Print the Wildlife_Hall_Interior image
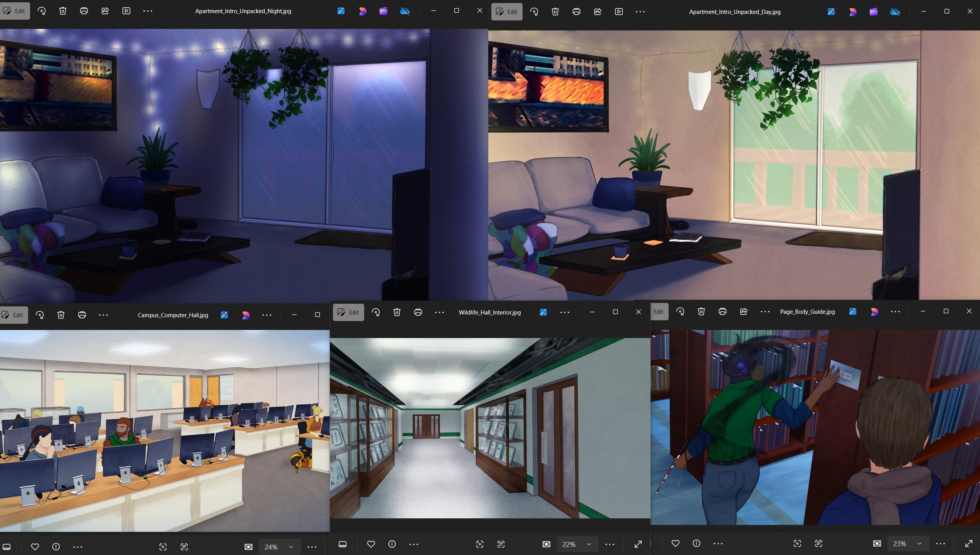The image size is (980, 555). pyautogui.click(x=418, y=312)
